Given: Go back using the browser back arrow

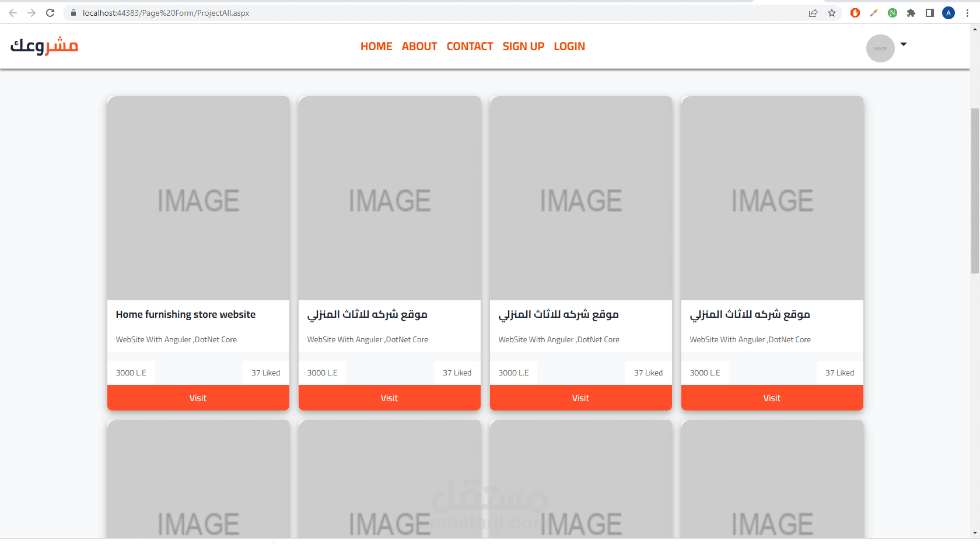Looking at the screenshot, I should coord(13,13).
